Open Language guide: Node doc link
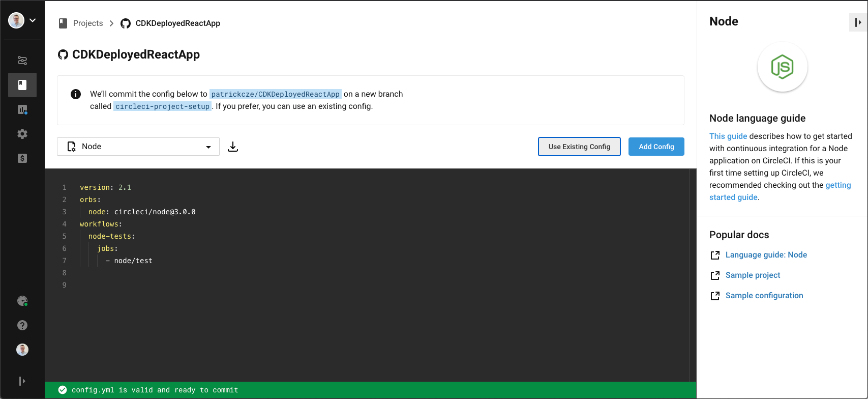Image resolution: width=868 pixels, height=399 pixels. point(766,255)
